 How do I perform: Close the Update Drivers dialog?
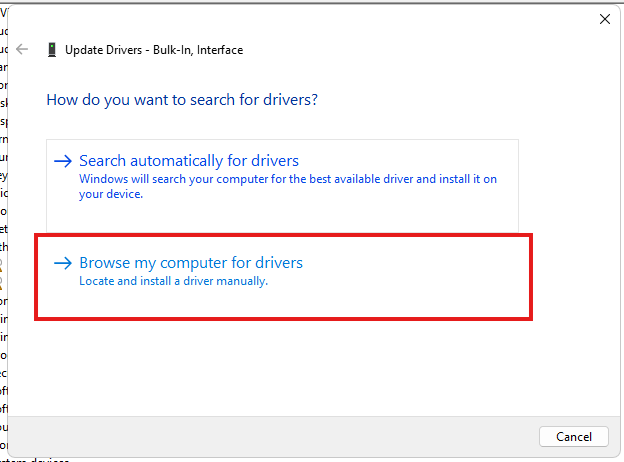coord(605,19)
